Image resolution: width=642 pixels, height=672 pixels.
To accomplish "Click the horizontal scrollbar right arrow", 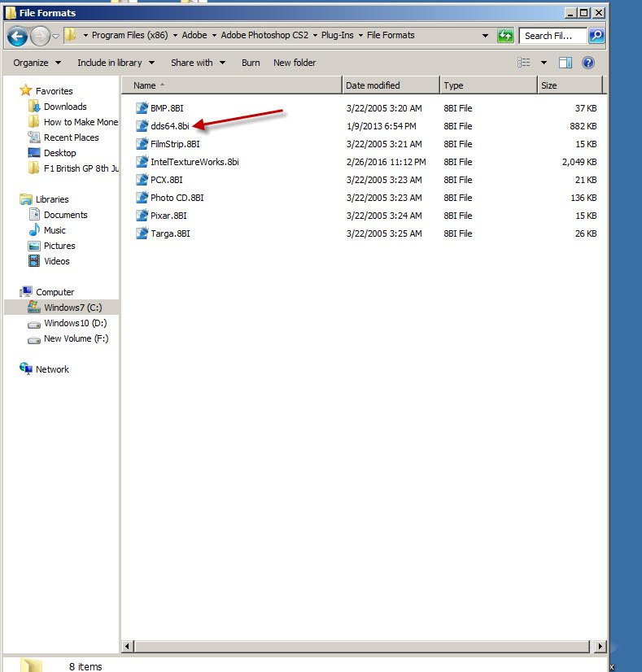I will tap(600, 646).
